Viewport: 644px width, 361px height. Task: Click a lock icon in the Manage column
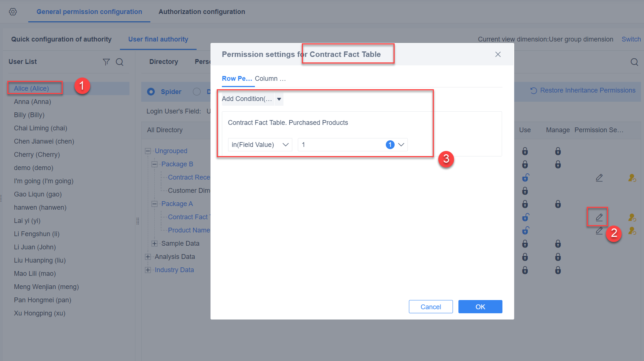558,151
